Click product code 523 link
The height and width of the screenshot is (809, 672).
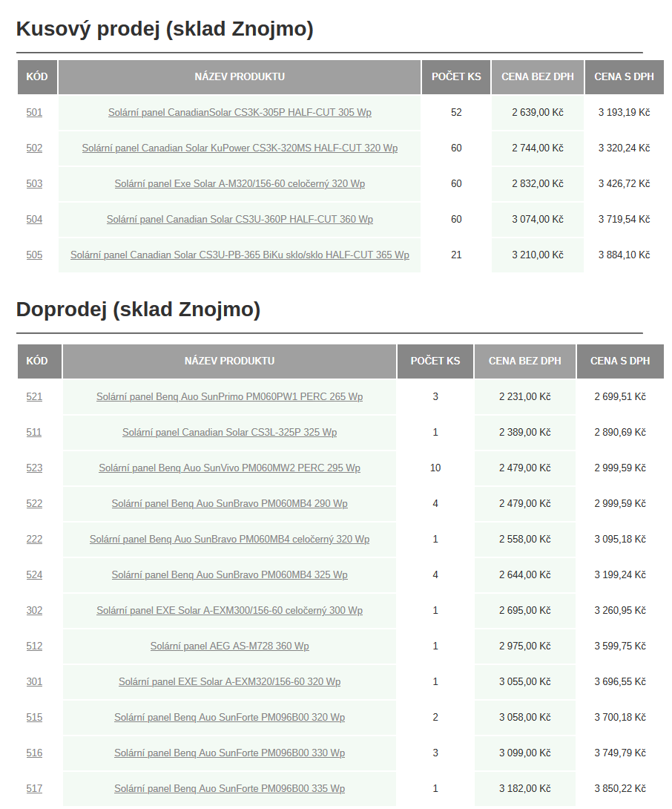pos(34,468)
